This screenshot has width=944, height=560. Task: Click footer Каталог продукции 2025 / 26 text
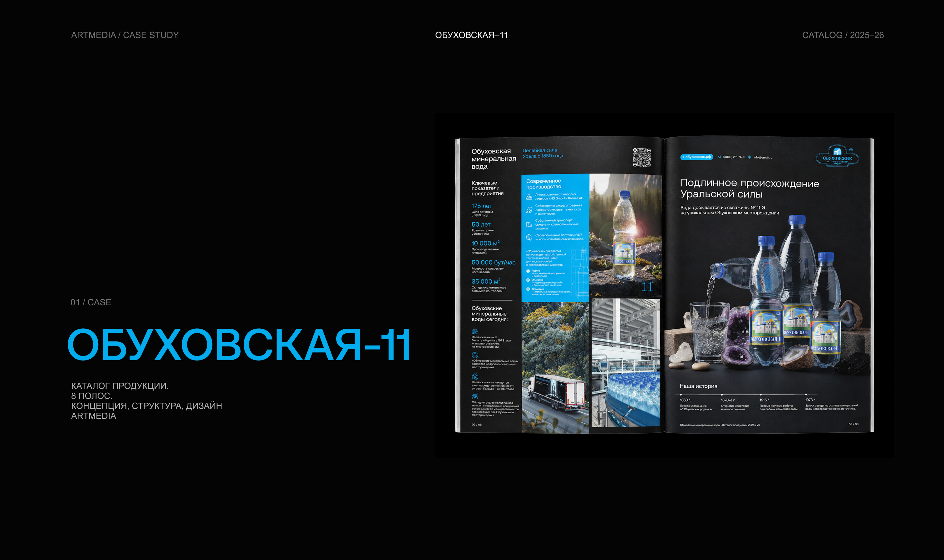point(741,425)
